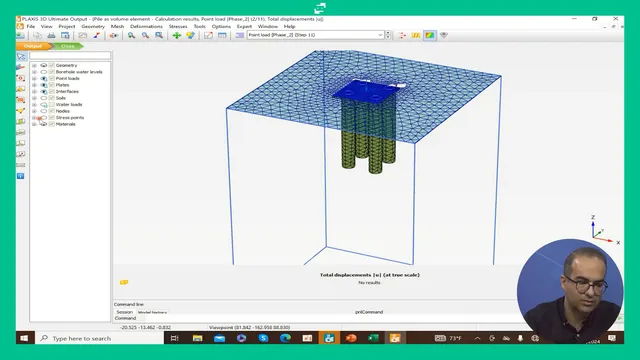
Task: Open the table view icon
Action: [x=222, y=36]
